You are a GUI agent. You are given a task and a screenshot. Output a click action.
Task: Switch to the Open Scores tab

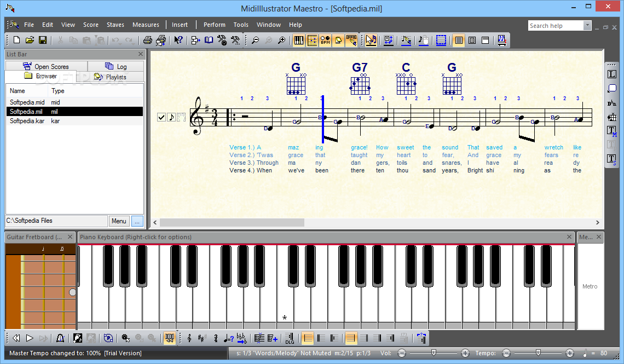[46, 66]
